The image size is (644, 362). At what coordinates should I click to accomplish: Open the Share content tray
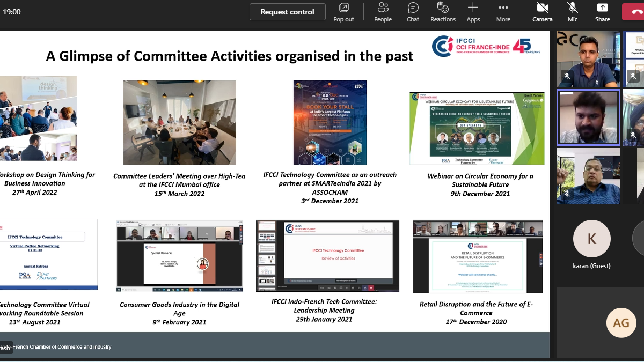[x=602, y=12]
